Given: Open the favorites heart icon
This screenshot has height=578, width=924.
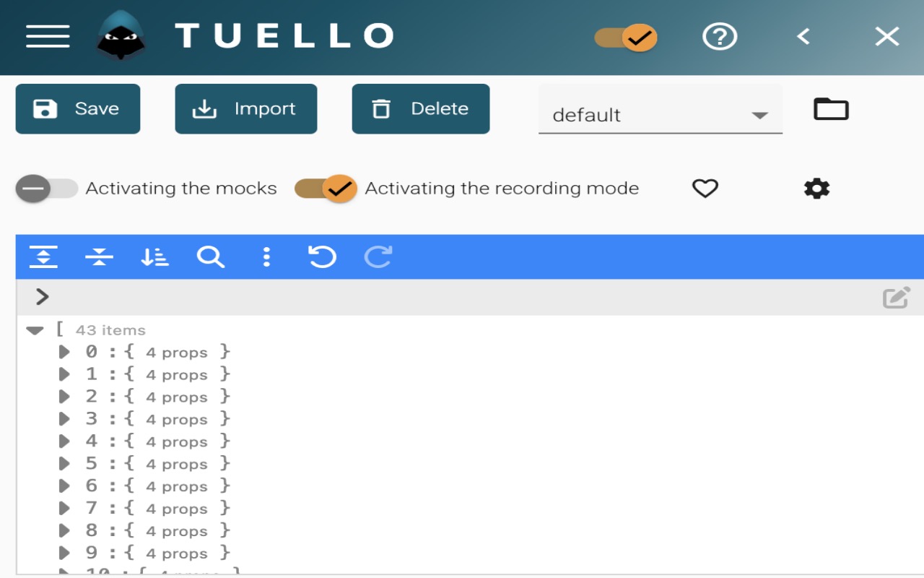Looking at the screenshot, I should 706,189.
